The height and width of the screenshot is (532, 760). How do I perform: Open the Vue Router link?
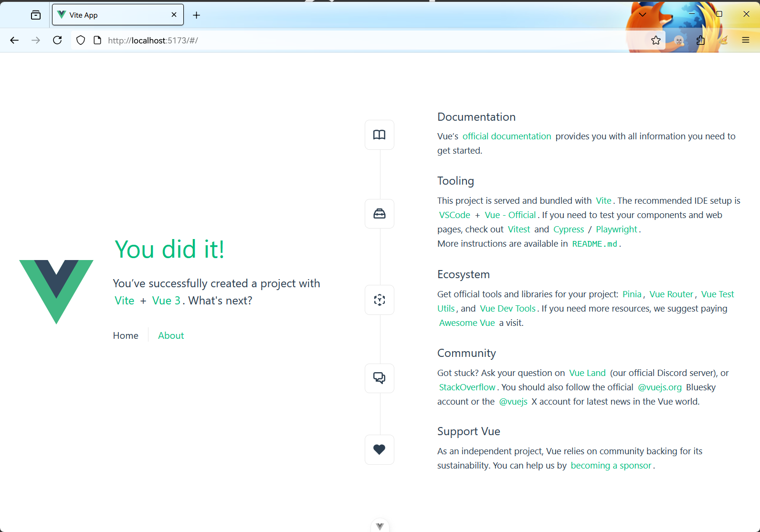(671, 294)
